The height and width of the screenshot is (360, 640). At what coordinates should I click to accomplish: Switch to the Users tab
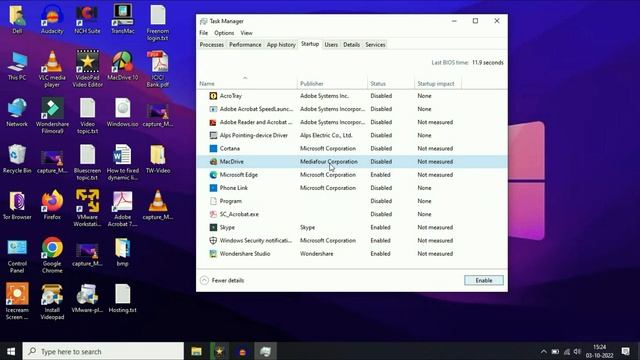331,44
